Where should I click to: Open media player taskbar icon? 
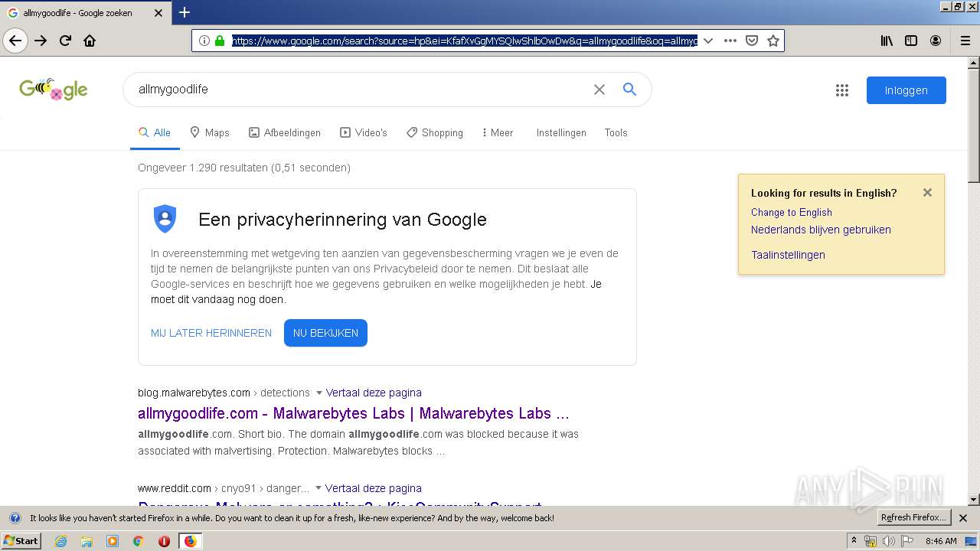click(x=113, y=541)
